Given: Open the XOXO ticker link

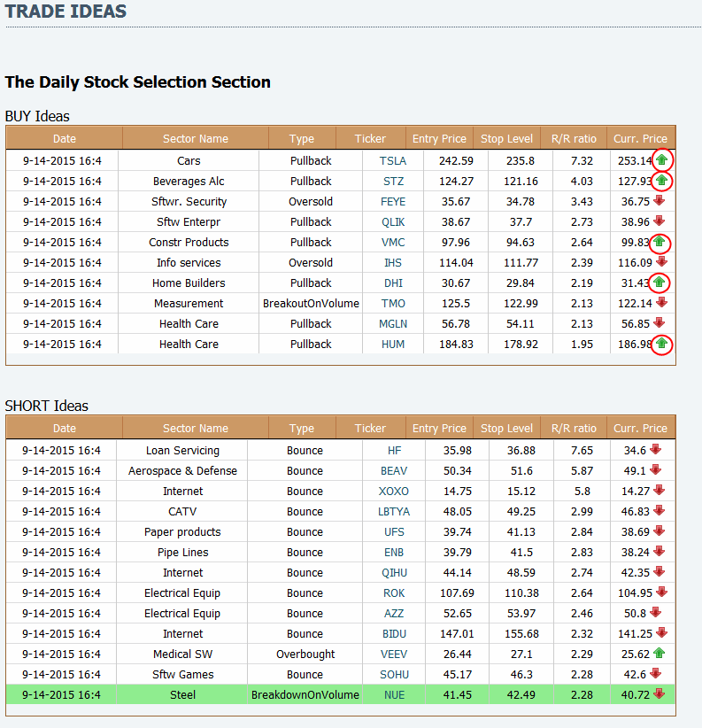Looking at the screenshot, I should click(394, 492).
